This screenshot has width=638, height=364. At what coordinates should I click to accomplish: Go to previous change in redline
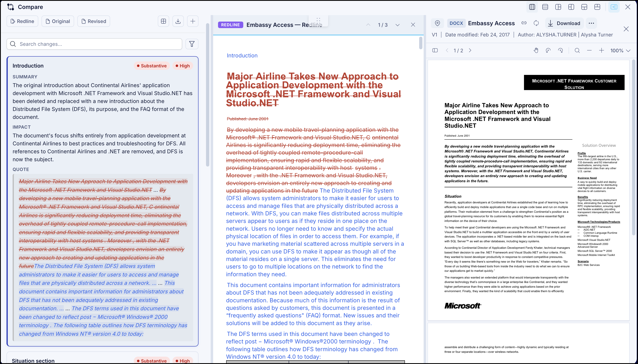click(x=368, y=25)
